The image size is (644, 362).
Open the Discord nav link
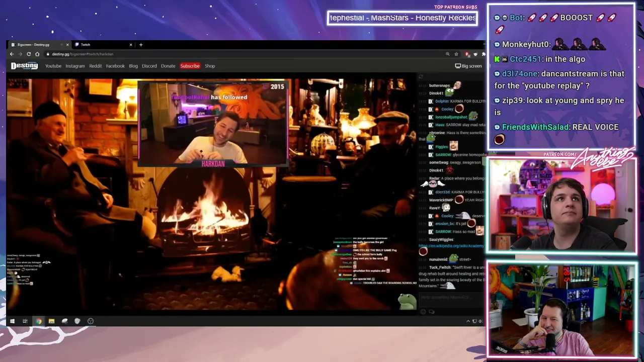click(149, 66)
